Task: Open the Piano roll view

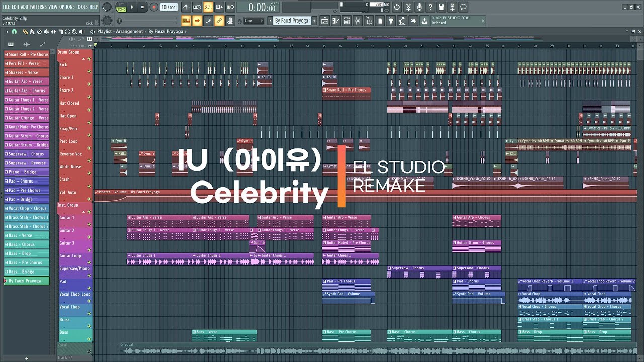Action: tap(336, 21)
